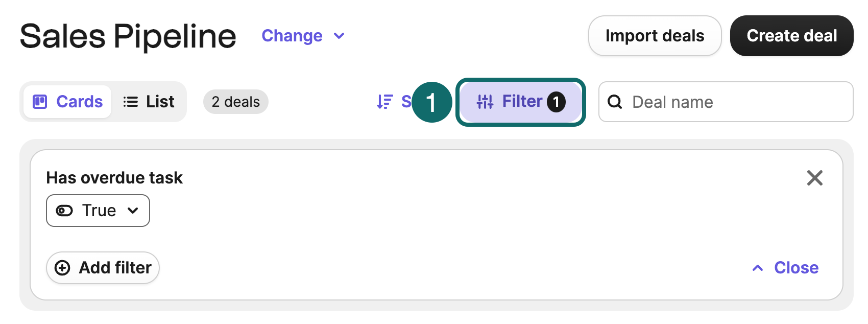
Task: Click the Filter sliders icon
Action: pos(485,101)
